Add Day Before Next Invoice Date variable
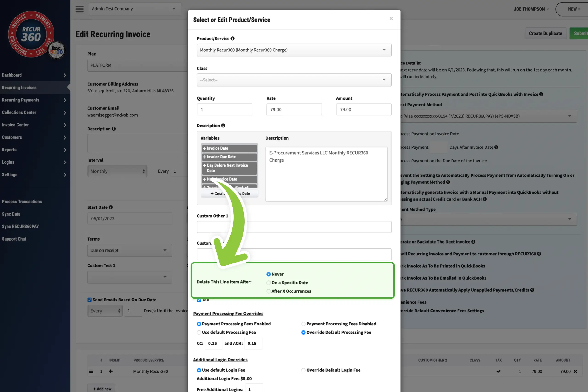588x392 pixels. click(229, 168)
